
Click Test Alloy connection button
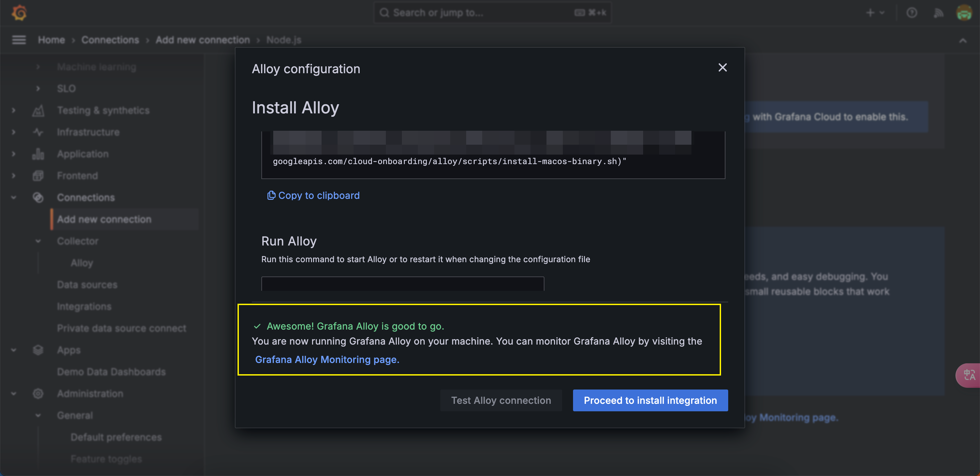501,400
